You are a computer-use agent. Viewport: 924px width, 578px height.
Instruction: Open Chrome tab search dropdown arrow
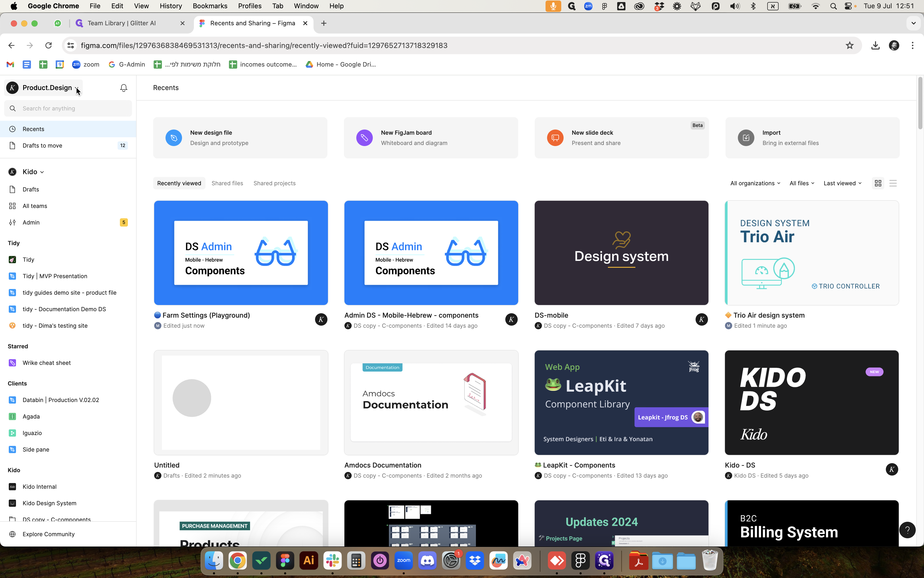click(x=913, y=23)
